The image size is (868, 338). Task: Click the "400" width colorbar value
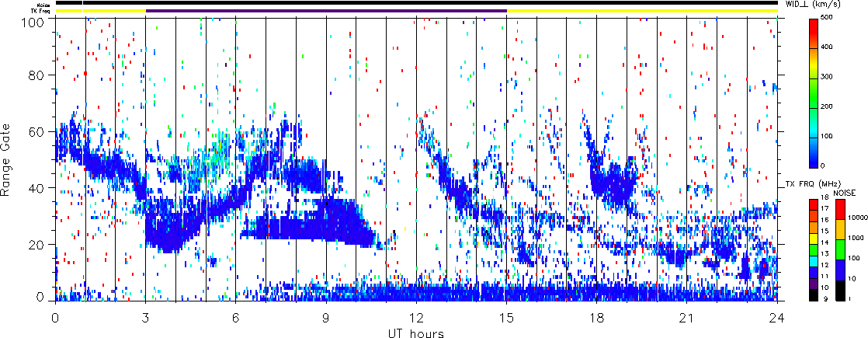coord(827,48)
